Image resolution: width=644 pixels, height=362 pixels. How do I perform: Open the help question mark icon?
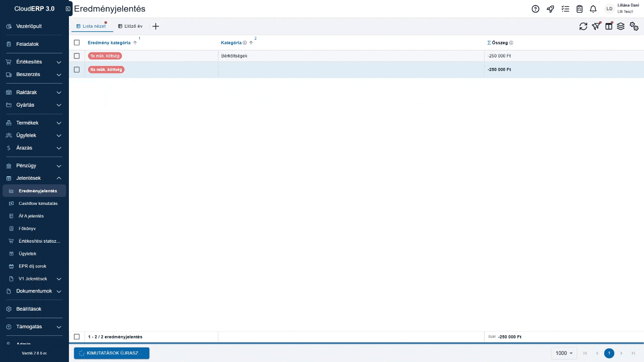535,9
